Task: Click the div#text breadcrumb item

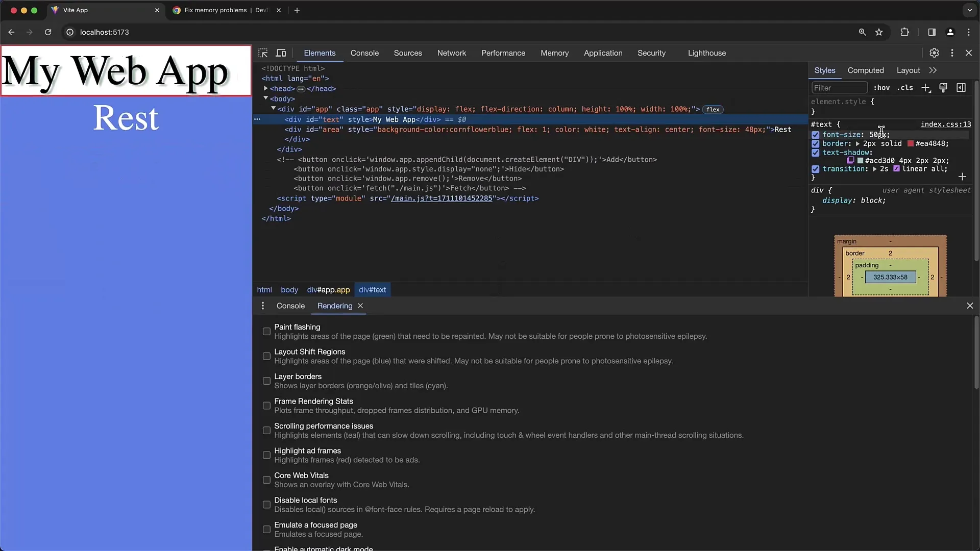Action: coord(372,289)
